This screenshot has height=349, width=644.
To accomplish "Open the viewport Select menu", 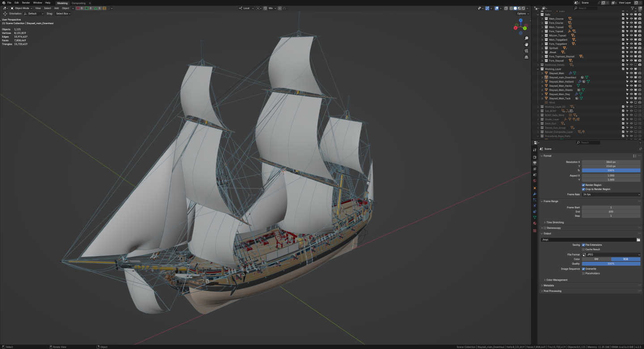I will coord(47,8).
